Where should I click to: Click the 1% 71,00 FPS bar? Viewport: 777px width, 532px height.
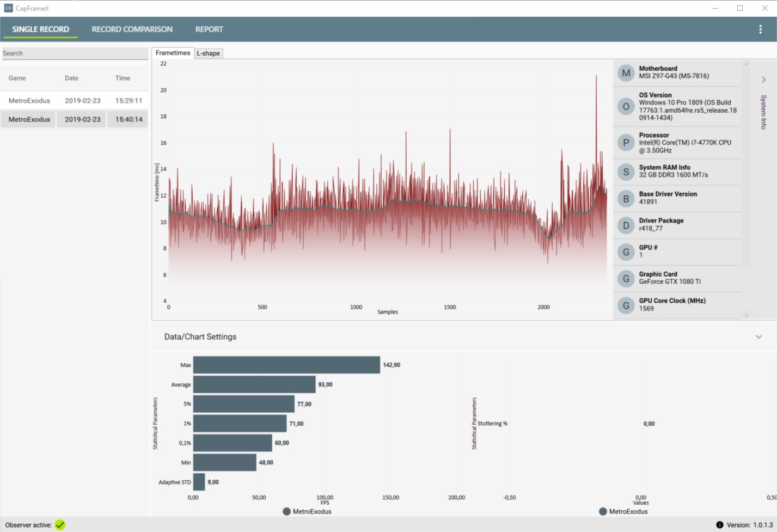click(x=240, y=424)
